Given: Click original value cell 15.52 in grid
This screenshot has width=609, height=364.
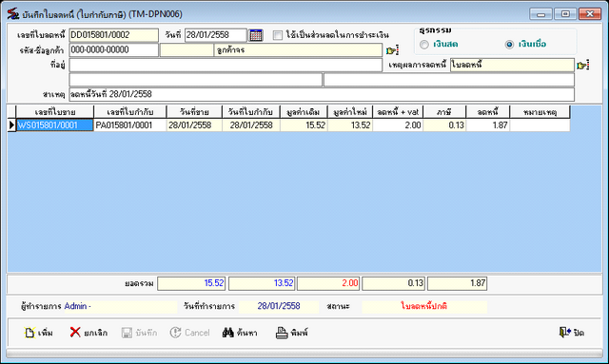Looking at the screenshot, I should [x=304, y=125].
